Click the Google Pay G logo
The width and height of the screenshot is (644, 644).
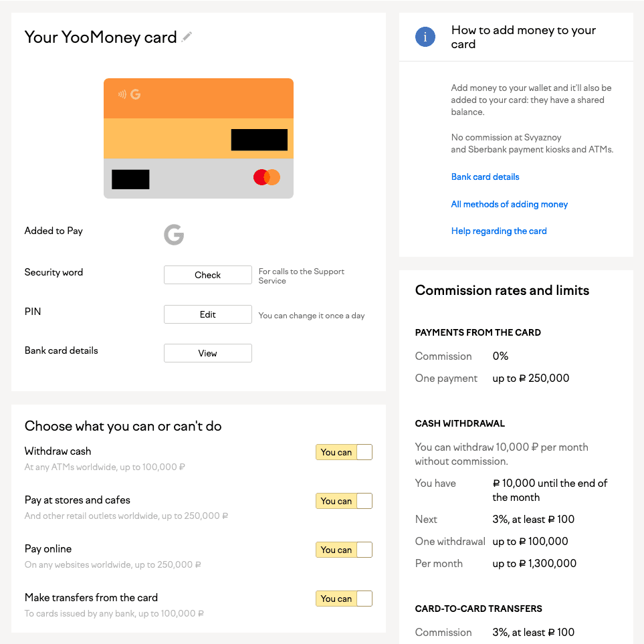174,235
